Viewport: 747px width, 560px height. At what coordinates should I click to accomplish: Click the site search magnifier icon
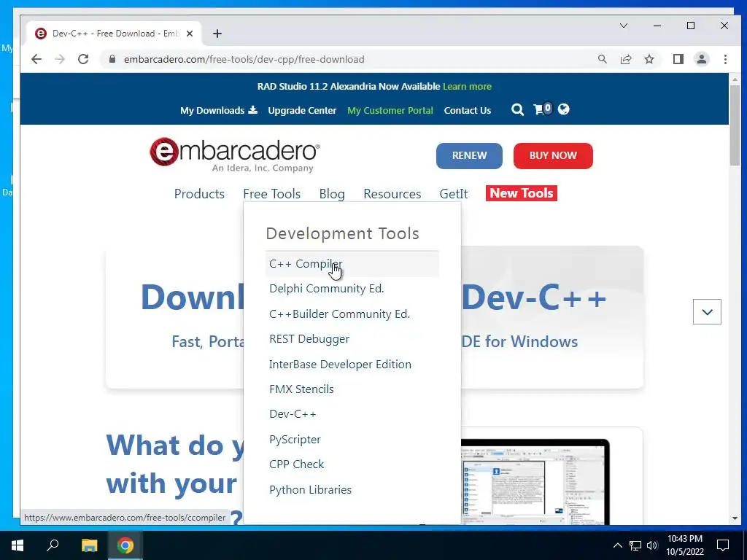point(517,110)
